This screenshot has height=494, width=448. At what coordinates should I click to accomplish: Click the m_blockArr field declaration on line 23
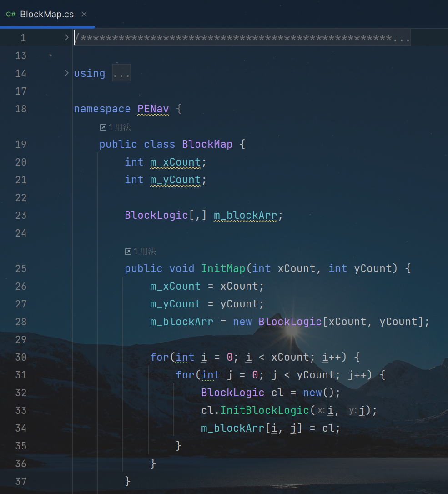[x=246, y=216]
